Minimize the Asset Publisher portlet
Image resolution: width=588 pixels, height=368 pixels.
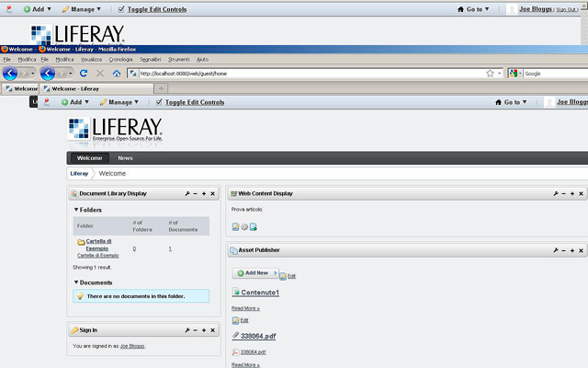563,250
